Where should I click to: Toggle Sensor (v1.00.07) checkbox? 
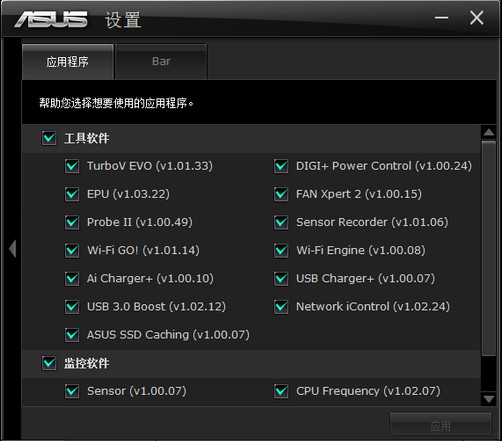tap(72, 391)
